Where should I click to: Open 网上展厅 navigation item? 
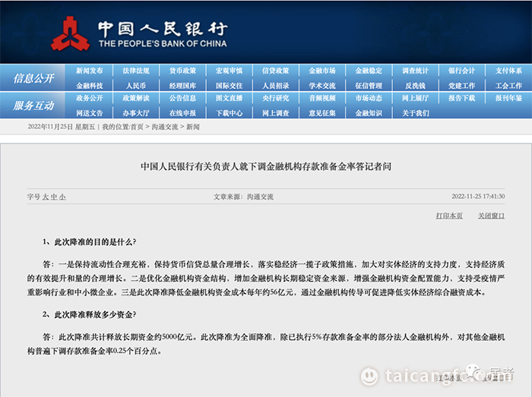click(x=415, y=98)
